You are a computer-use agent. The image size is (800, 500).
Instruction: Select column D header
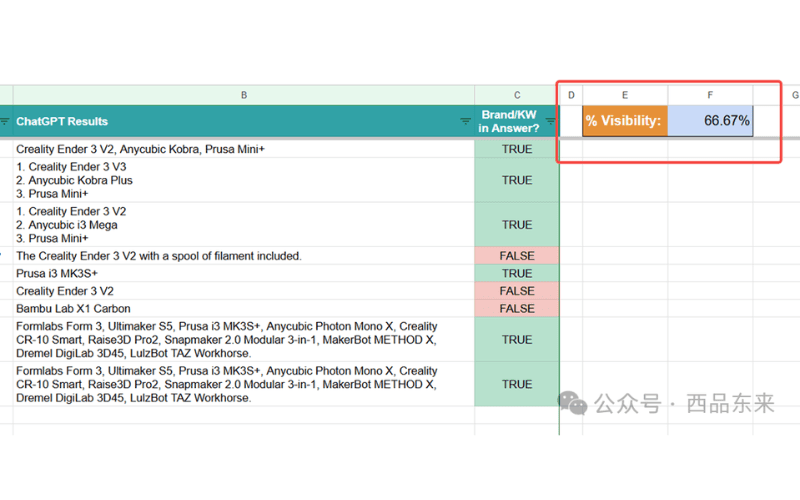(571, 95)
